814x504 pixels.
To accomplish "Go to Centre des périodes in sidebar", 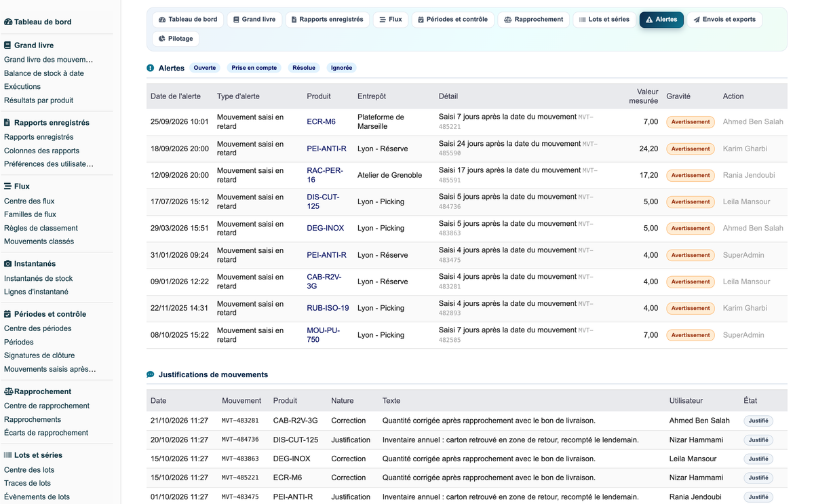I will pyautogui.click(x=37, y=328).
